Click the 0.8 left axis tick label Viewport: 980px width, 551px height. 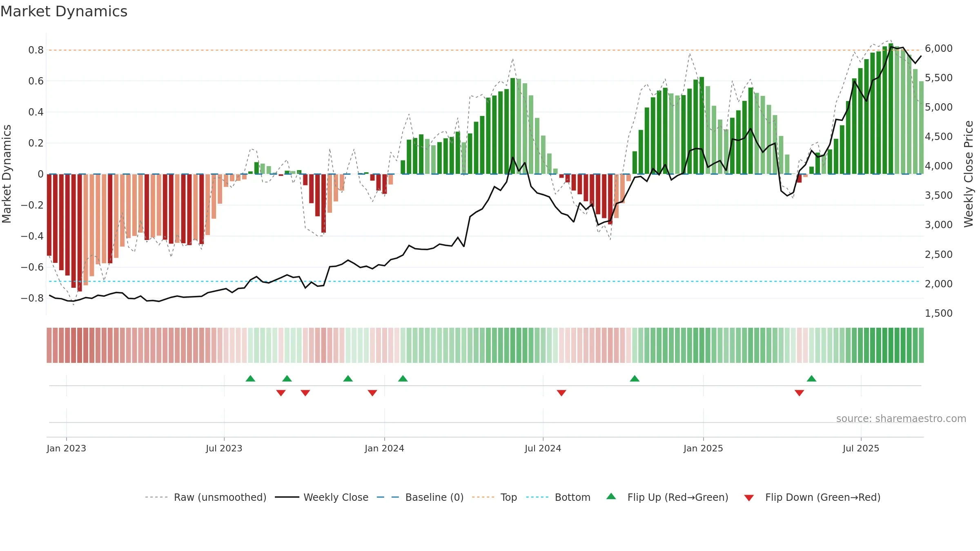pos(36,50)
